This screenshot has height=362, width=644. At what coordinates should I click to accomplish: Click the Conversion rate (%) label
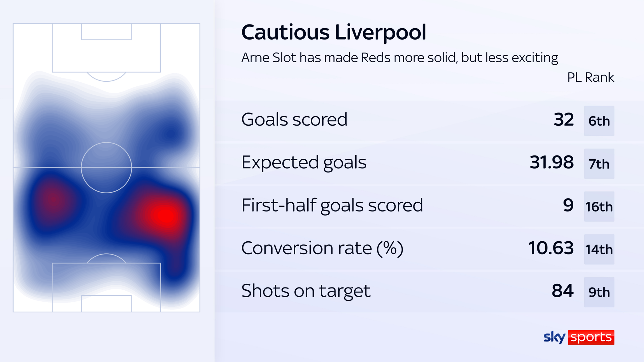[x=322, y=248]
